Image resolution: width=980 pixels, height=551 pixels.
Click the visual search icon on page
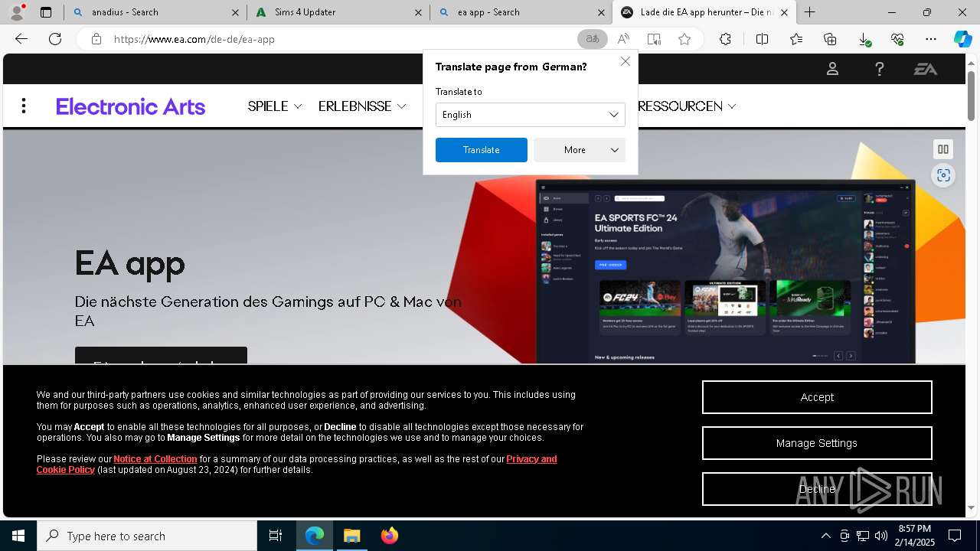click(x=943, y=175)
